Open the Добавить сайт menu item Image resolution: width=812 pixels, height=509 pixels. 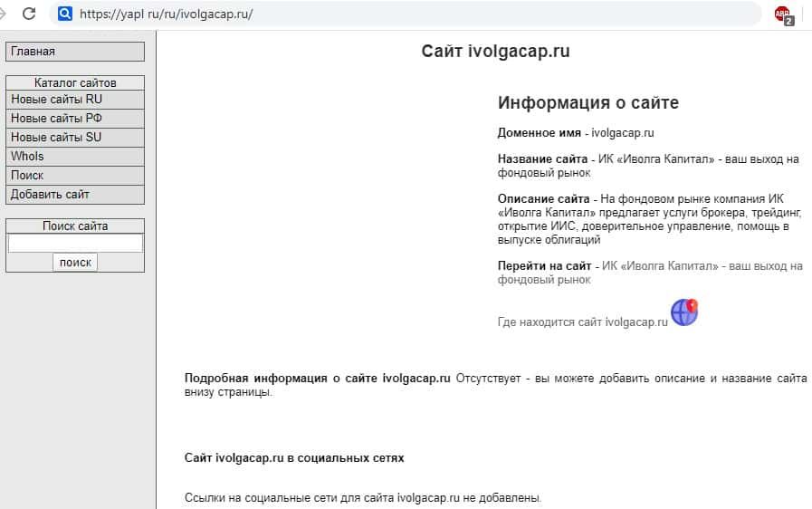click(x=75, y=195)
